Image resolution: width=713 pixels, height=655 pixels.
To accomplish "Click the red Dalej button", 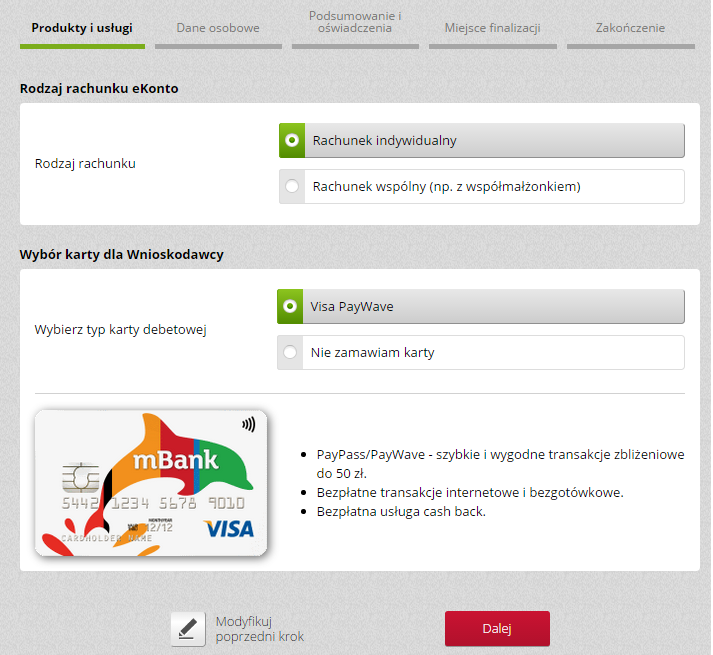I will (497, 629).
